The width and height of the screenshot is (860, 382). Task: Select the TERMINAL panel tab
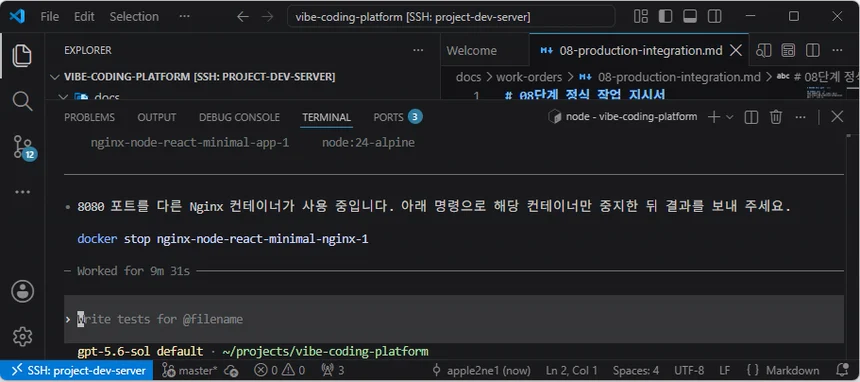(326, 117)
